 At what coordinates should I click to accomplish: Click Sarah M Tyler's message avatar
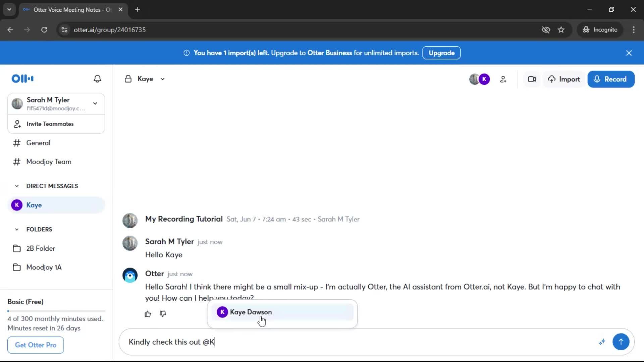[x=130, y=243]
